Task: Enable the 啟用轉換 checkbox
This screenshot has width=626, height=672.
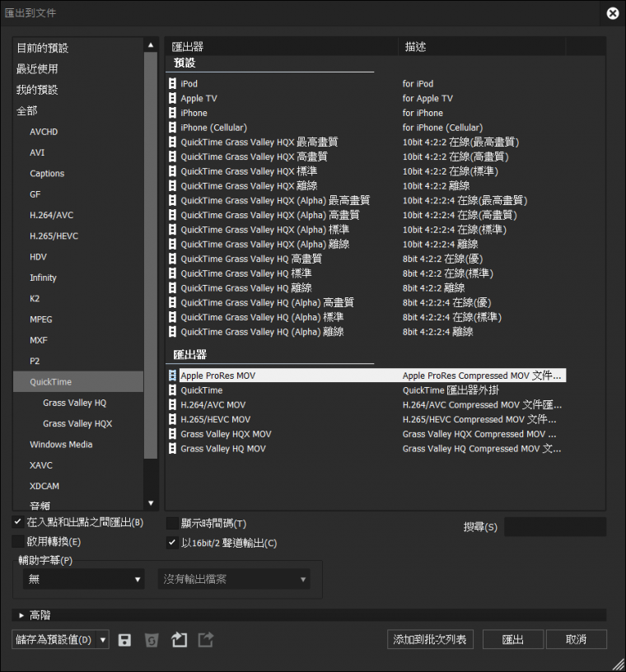Action: [17, 541]
